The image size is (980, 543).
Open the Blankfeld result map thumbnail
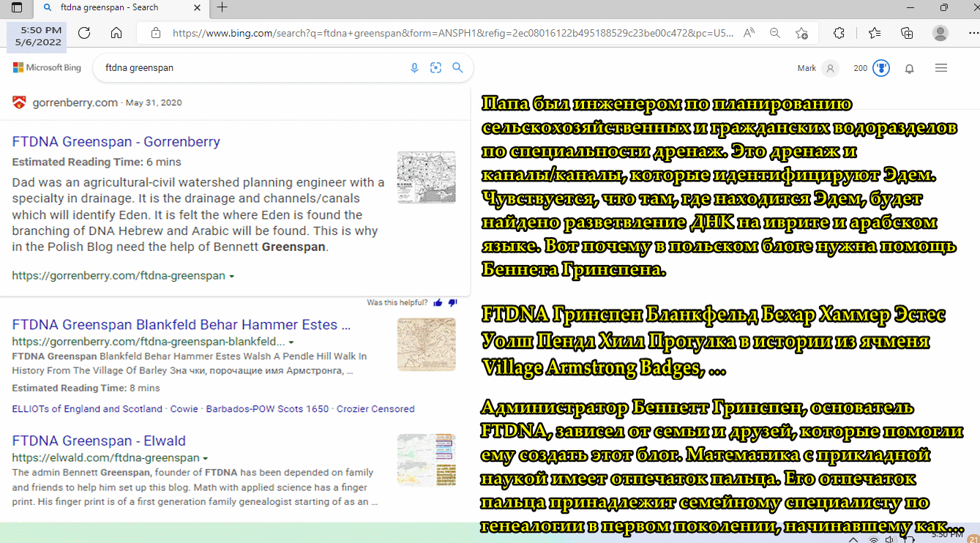[x=426, y=344]
